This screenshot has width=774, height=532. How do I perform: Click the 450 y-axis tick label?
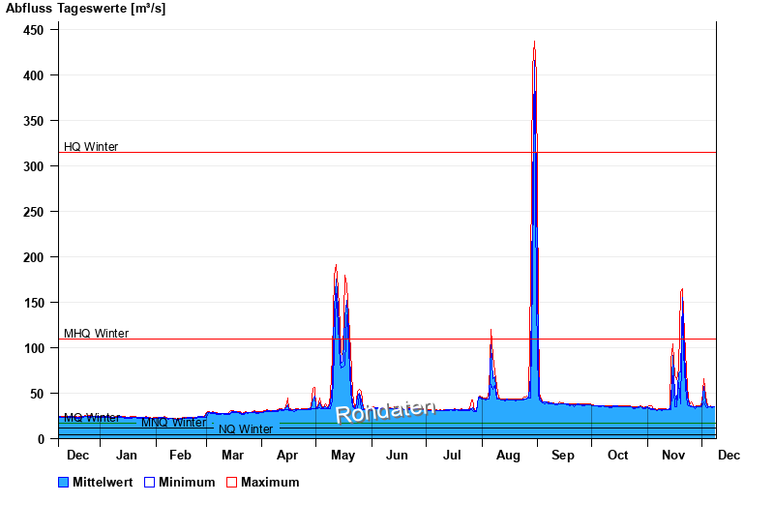33,30
